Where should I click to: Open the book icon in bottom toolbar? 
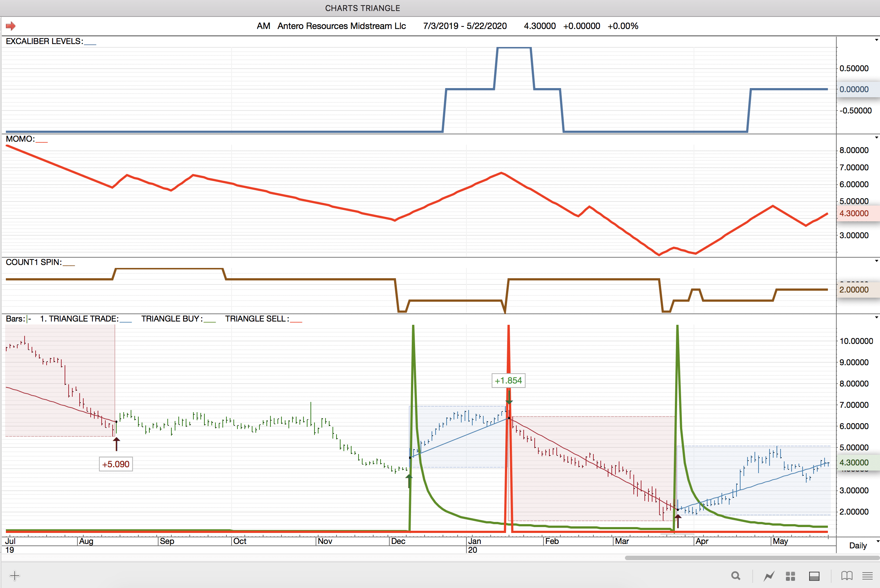tap(847, 576)
